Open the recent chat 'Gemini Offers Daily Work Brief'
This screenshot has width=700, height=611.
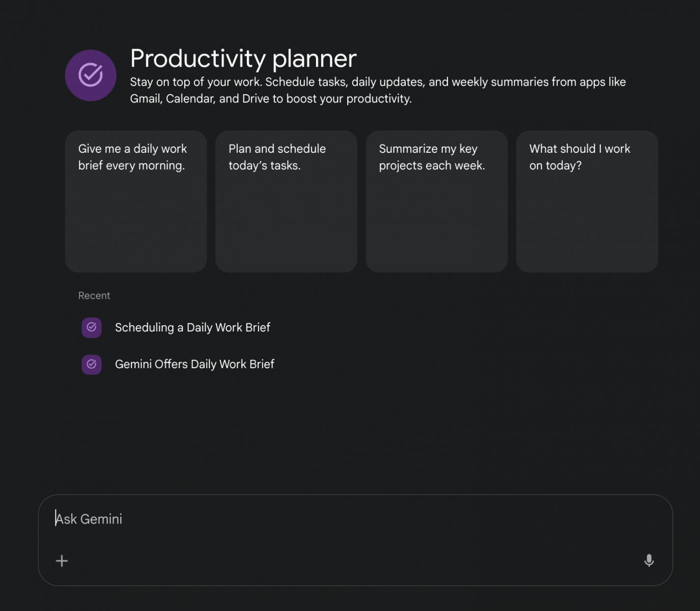click(194, 364)
